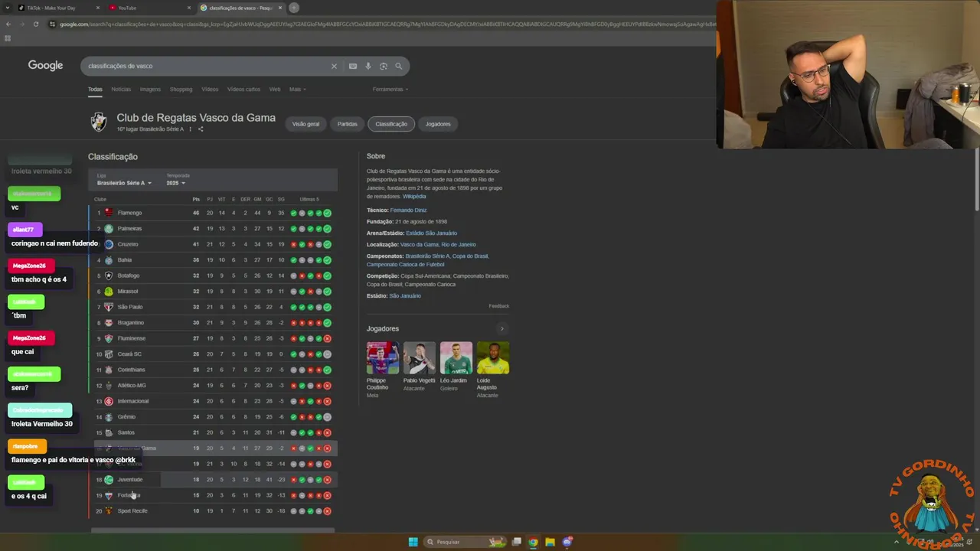Open the tab search dropdown arrow
This screenshot has width=980, height=551.
click(8, 8)
